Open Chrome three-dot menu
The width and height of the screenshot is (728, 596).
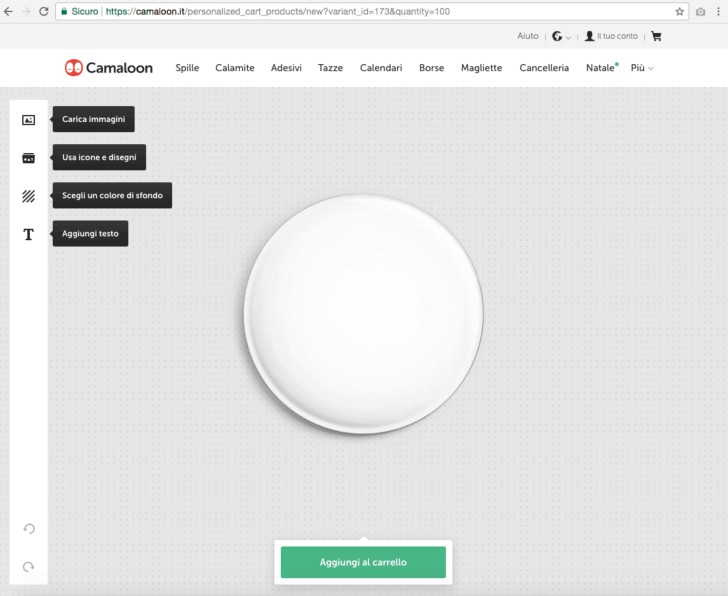click(718, 12)
